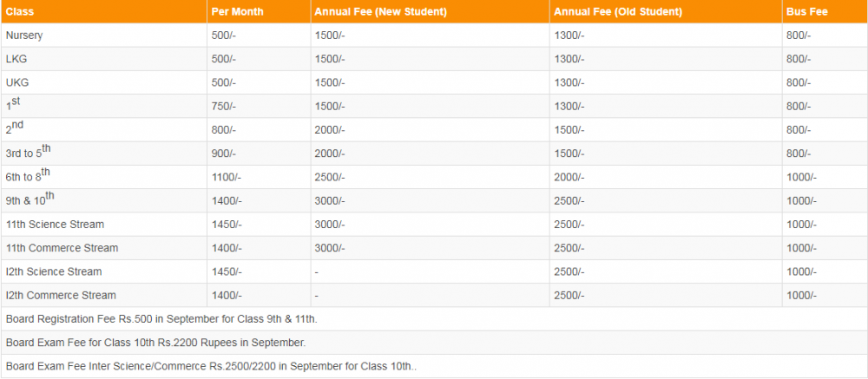This screenshot has width=868, height=379.
Task: Select the 11th Commerce Stream row label
Action: (62, 248)
